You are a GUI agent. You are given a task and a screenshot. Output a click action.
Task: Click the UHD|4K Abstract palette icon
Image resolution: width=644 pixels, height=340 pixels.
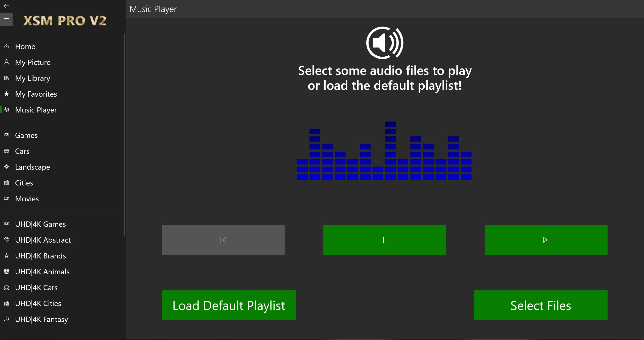(x=7, y=240)
